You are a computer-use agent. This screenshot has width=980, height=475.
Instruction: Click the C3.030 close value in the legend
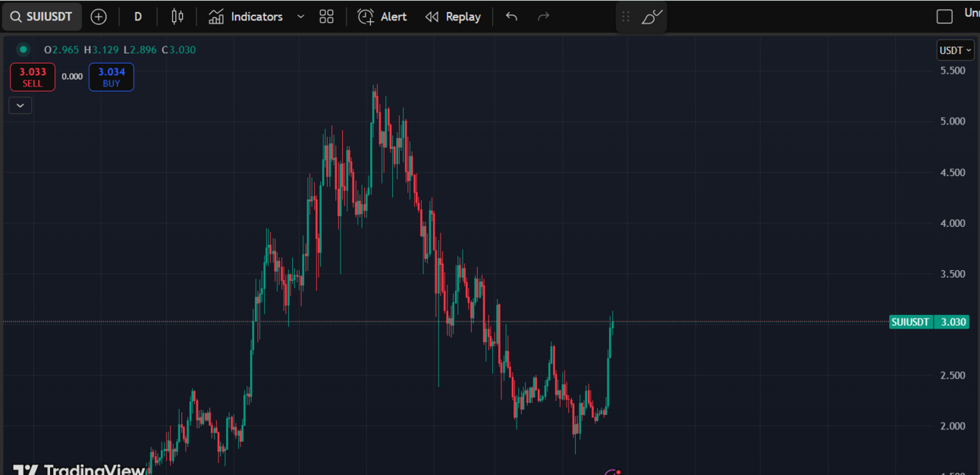pos(178,50)
